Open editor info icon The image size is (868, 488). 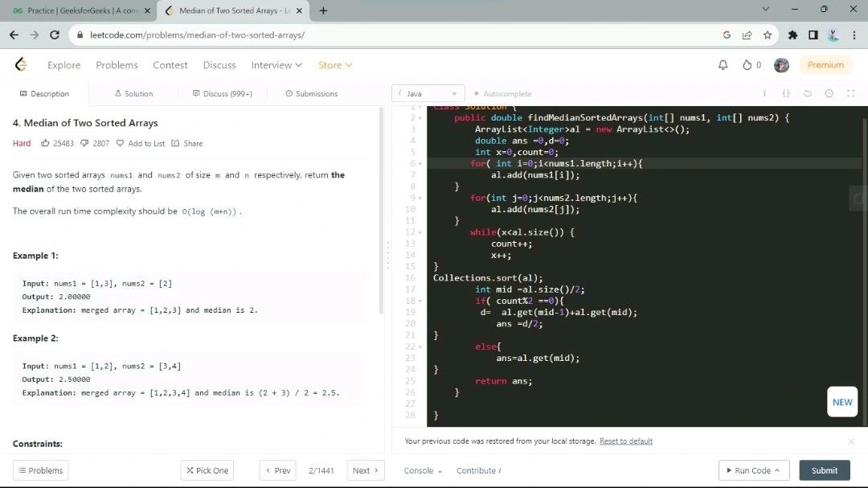click(764, 93)
